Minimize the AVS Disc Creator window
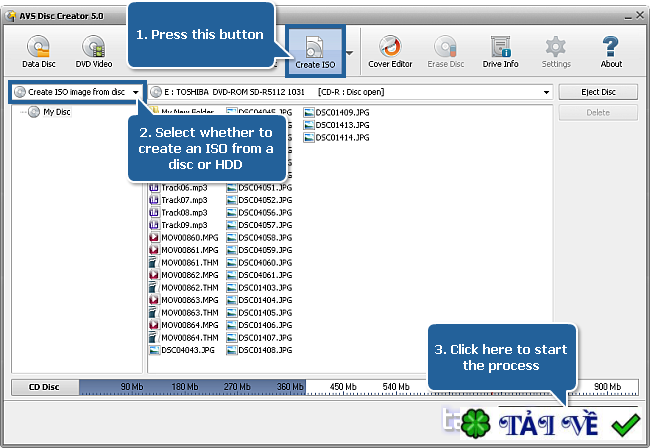 (x=628, y=16)
